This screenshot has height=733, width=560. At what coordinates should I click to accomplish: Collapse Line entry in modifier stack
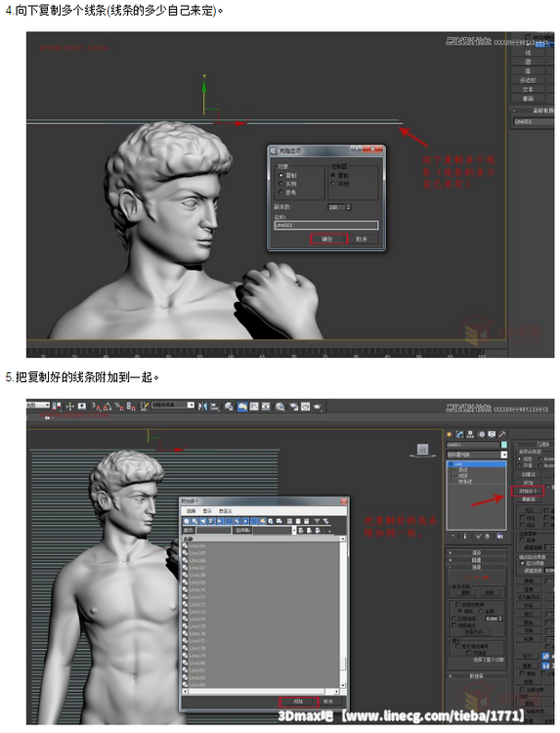[x=451, y=464]
